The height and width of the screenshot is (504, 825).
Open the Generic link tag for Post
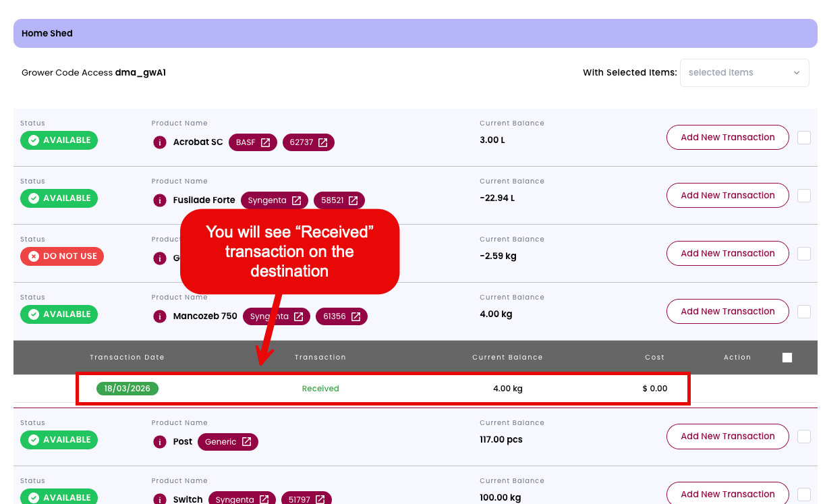coord(228,442)
